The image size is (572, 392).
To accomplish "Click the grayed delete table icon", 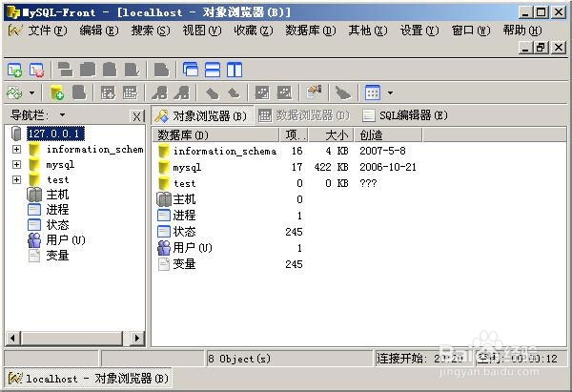I will [x=131, y=93].
